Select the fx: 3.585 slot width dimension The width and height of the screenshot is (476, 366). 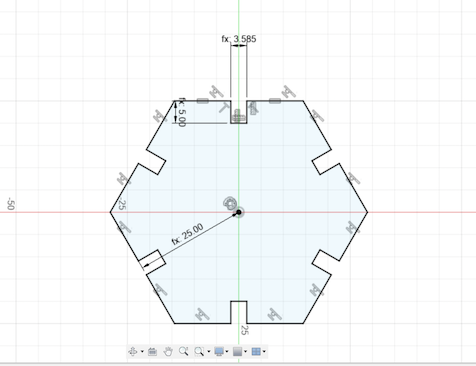point(239,39)
